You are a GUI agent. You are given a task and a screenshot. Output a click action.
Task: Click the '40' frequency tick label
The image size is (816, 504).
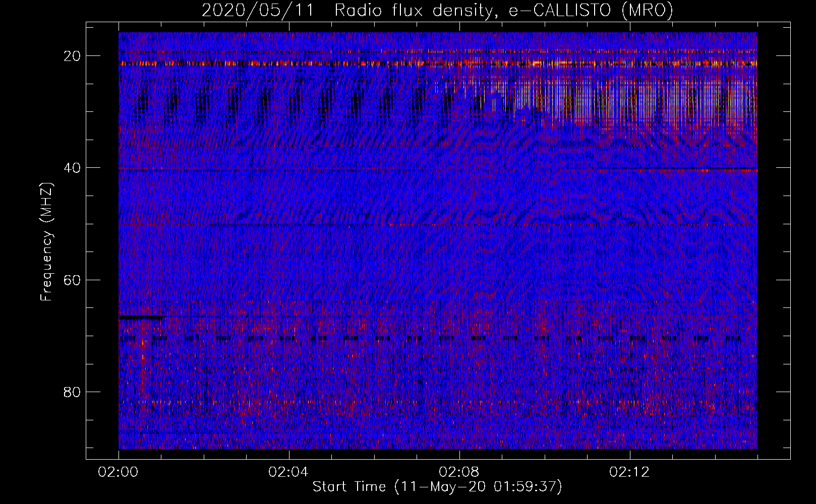point(73,168)
